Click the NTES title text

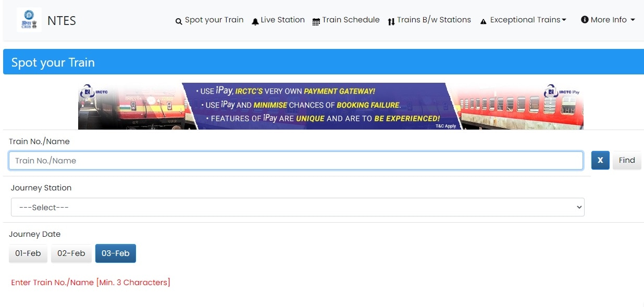[x=61, y=21]
